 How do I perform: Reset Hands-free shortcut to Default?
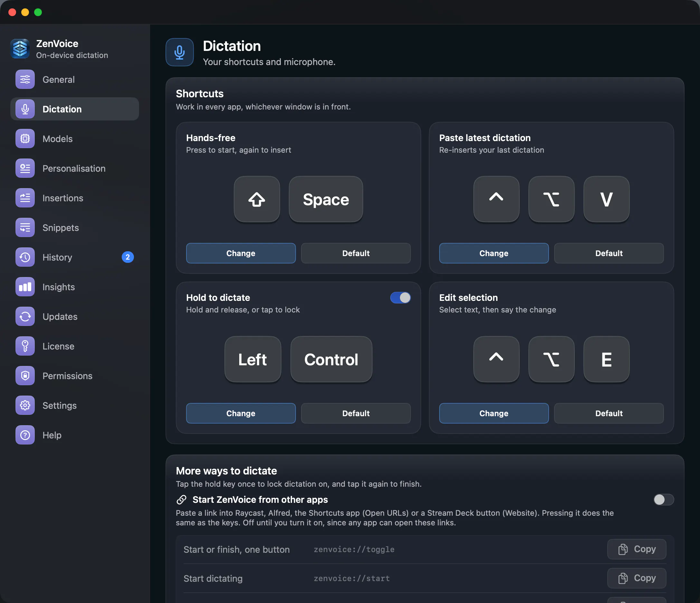click(356, 253)
